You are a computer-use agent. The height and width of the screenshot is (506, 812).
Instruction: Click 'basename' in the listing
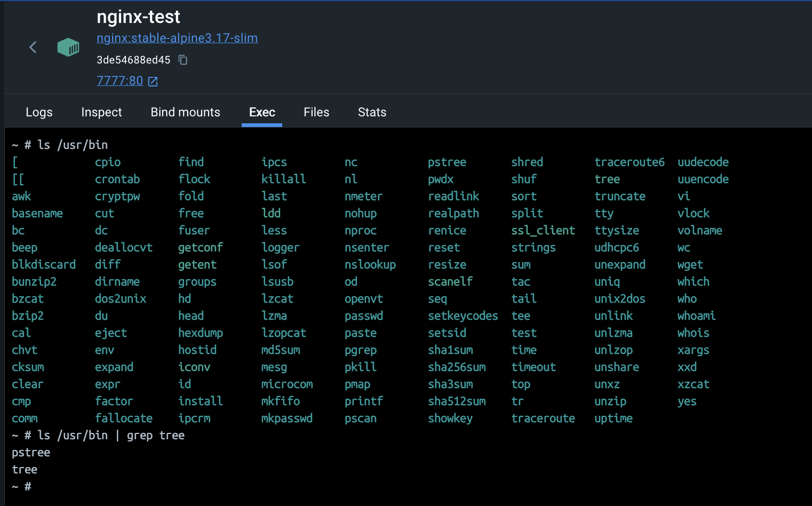tap(37, 214)
